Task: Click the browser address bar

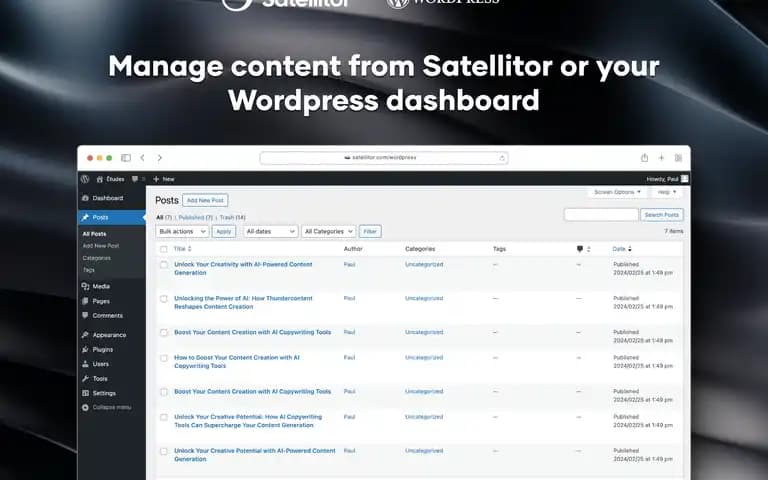Action: (384, 158)
